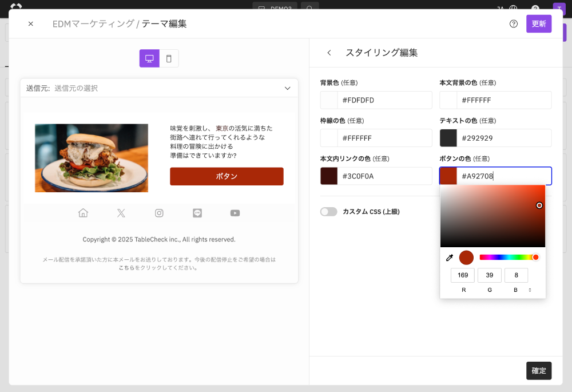Click inside the saturation gradient area
572x392 pixels.
tap(492, 216)
